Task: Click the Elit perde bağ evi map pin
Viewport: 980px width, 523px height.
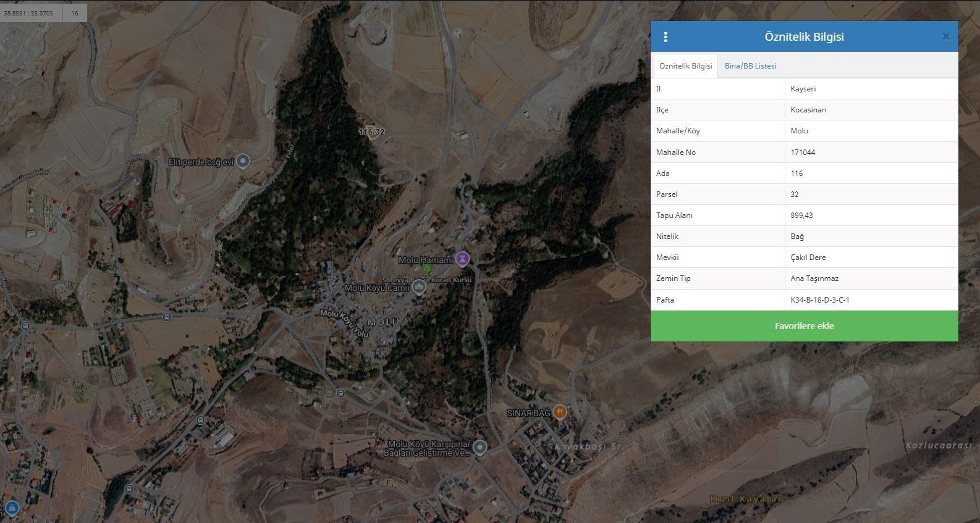Action: click(x=243, y=161)
